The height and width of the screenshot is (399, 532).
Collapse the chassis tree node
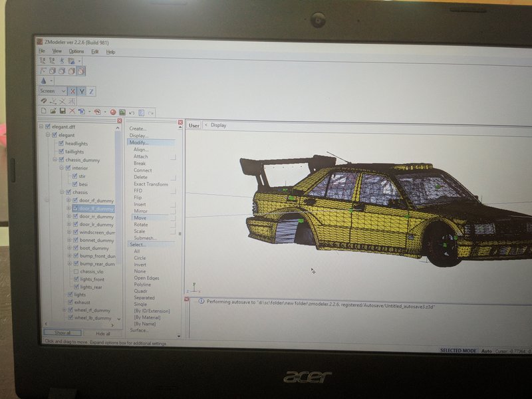[x=62, y=192]
